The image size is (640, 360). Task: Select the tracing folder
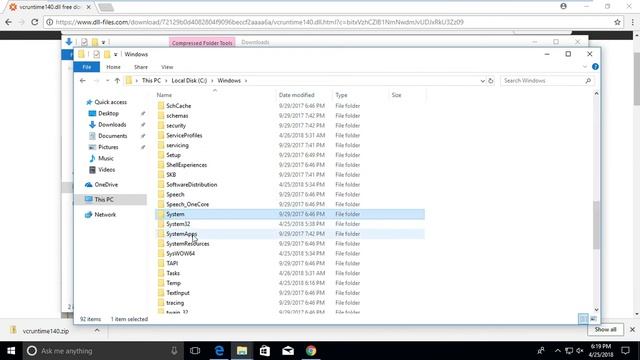[x=175, y=303]
